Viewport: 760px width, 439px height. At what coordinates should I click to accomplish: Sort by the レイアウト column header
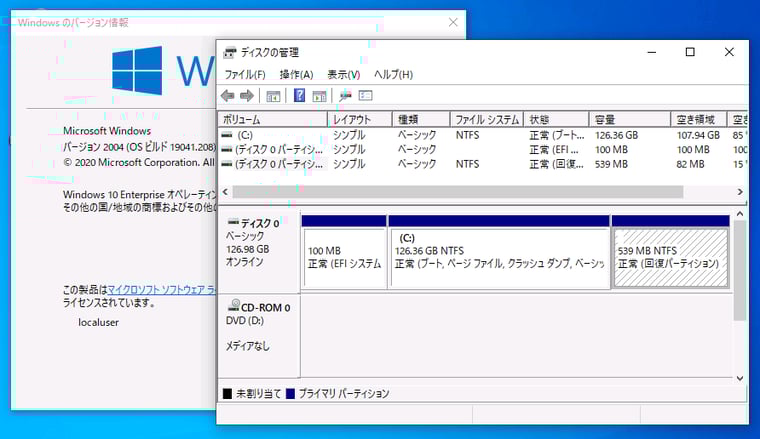pyautogui.click(x=360, y=120)
